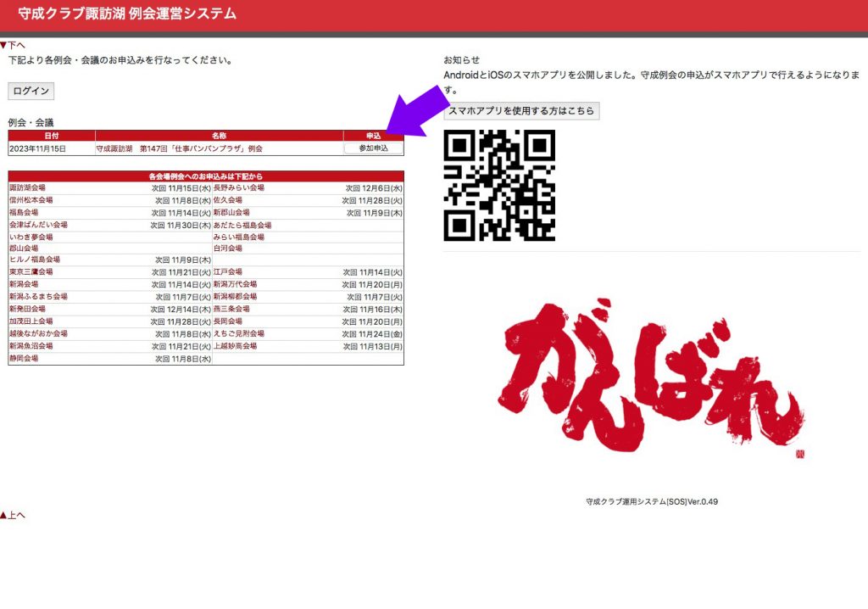Click 次回 12月6日(水) for 長野みらい会場
This screenshot has height=609, width=868.
tap(374, 188)
